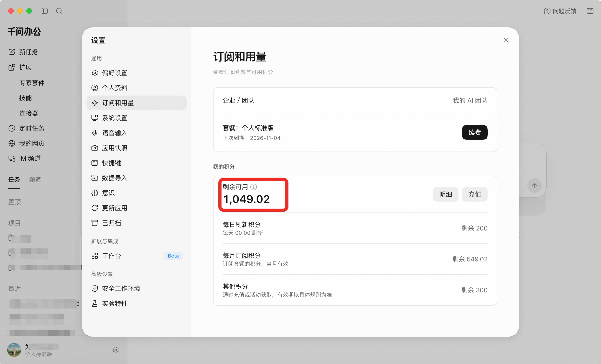Open 系统设置 settings page
601x364 pixels.
coord(137,118)
